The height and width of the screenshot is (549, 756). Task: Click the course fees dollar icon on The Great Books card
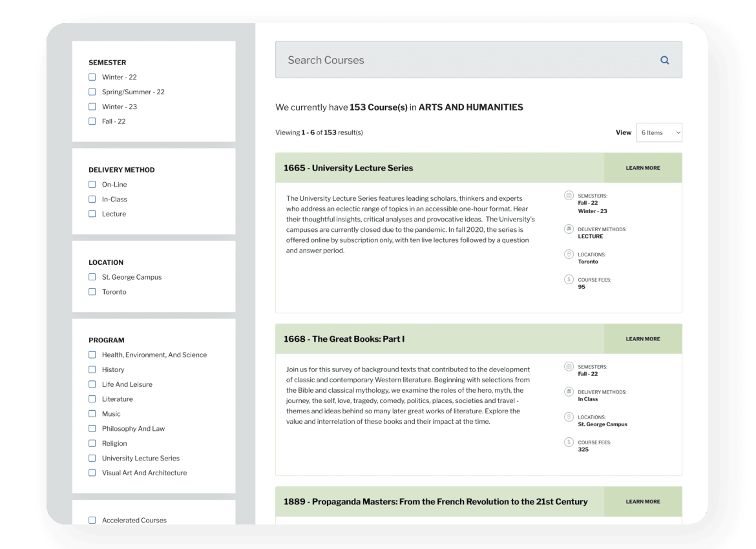[x=569, y=442]
